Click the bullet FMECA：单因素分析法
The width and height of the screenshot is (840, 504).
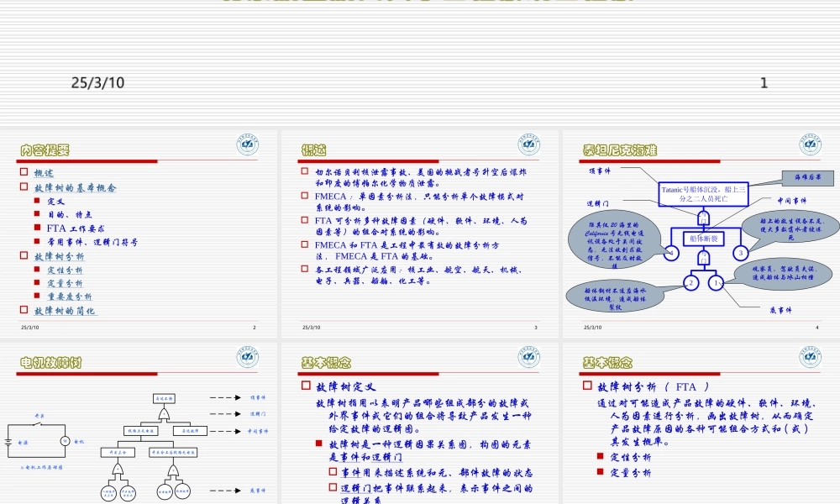tap(419, 202)
